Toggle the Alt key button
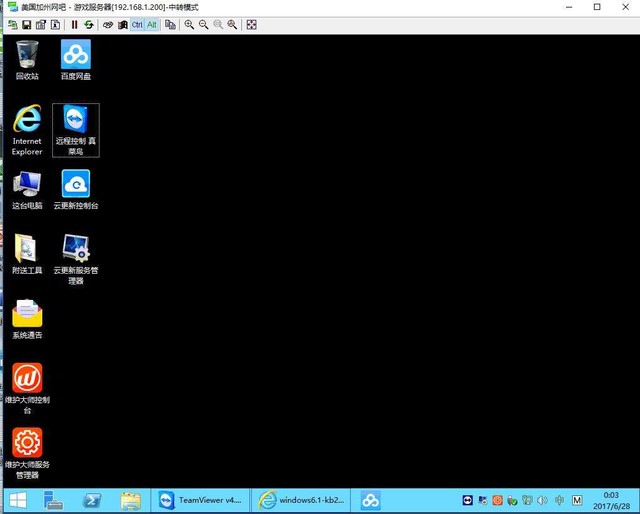The height and width of the screenshot is (514, 640). 152,25
